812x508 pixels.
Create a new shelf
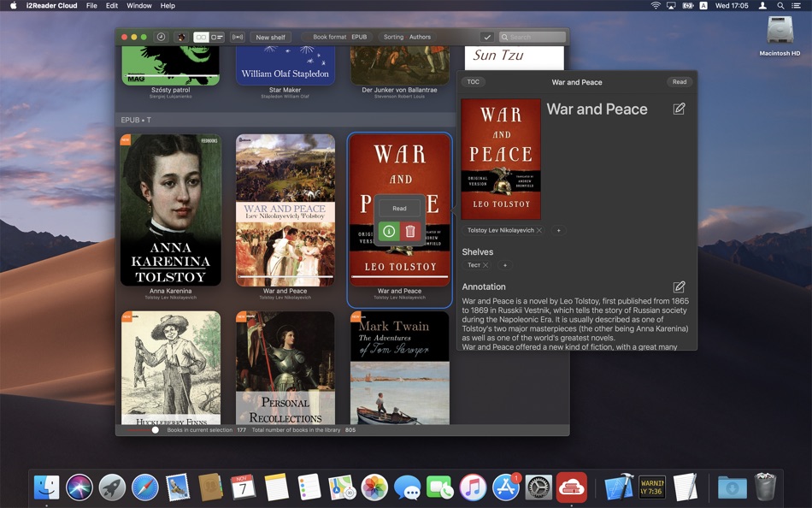pos(270,37)
